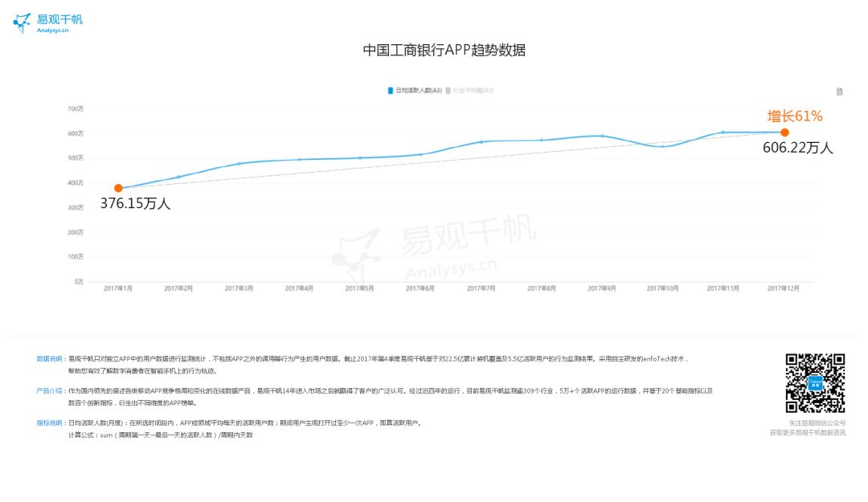
Task: Select the 2017年7月 data point on the line
Action: click(481, 142)
